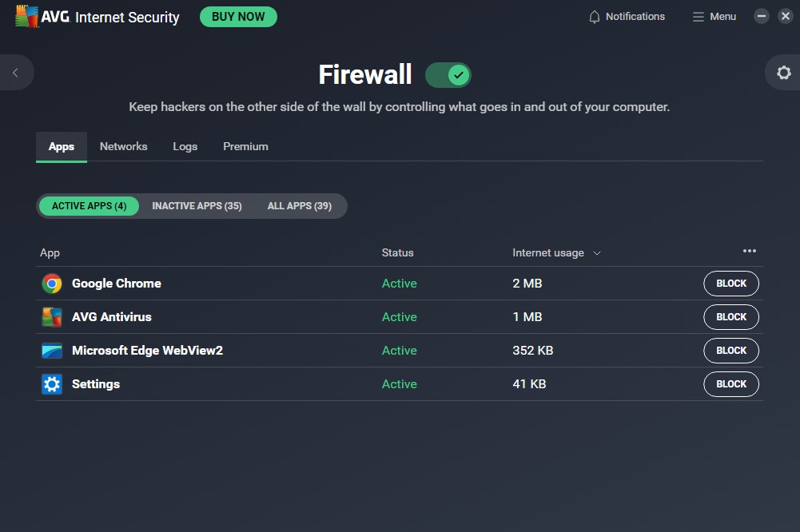The width and height of the screenshot is (800, 532).
Task: Click the App column header
Action: (x=50, y=253)
